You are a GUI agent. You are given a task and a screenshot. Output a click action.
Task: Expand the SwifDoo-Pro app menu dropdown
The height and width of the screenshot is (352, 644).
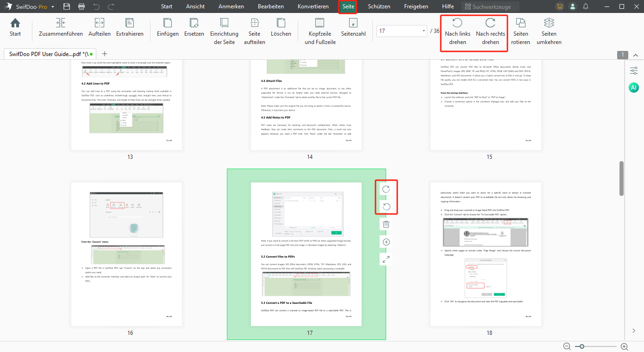[53, 7]
